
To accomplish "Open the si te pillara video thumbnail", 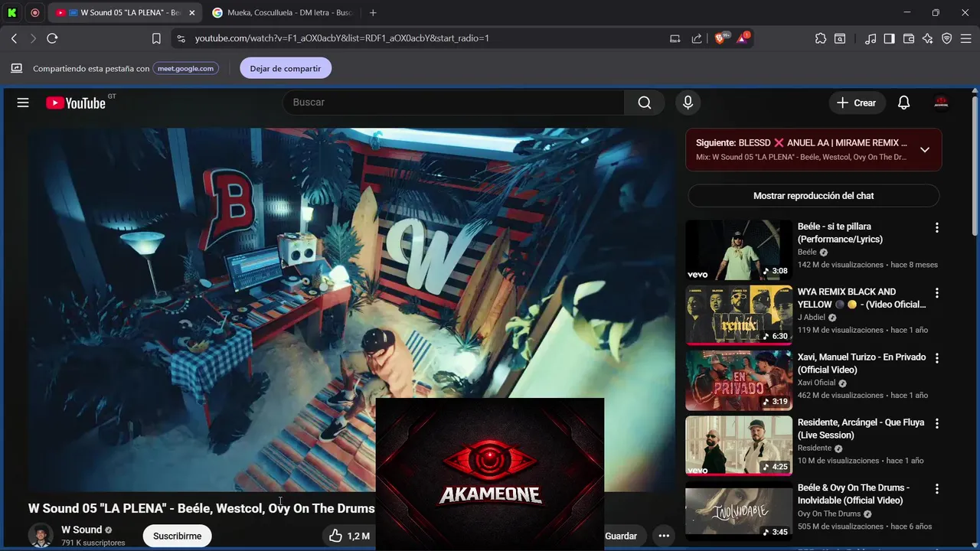I will [x=738, y=249].
